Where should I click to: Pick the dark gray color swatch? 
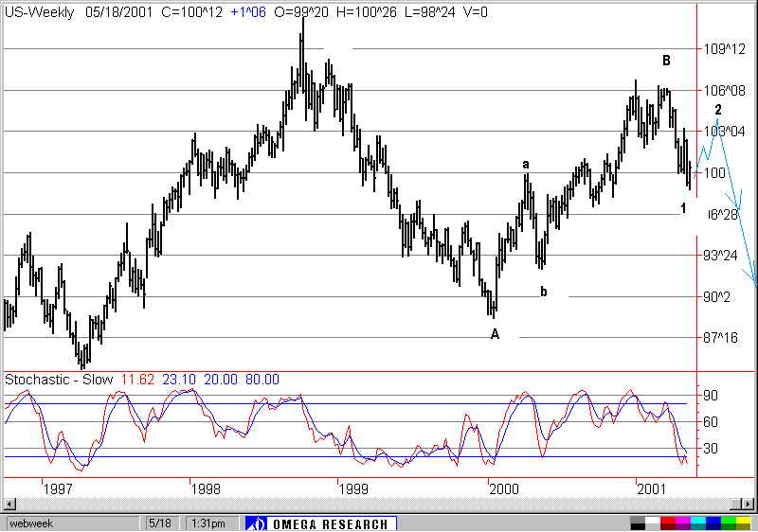pyautogui.click(x=638, y=520)
